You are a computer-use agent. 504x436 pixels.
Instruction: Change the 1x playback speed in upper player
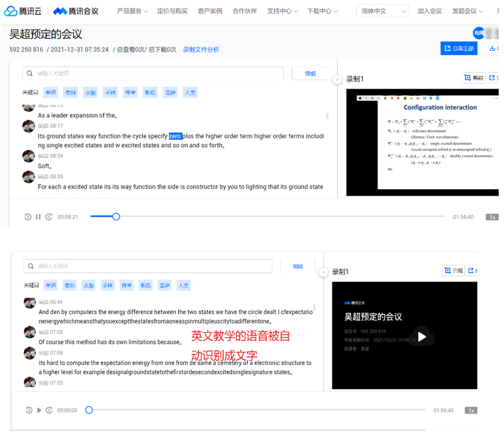492,217
